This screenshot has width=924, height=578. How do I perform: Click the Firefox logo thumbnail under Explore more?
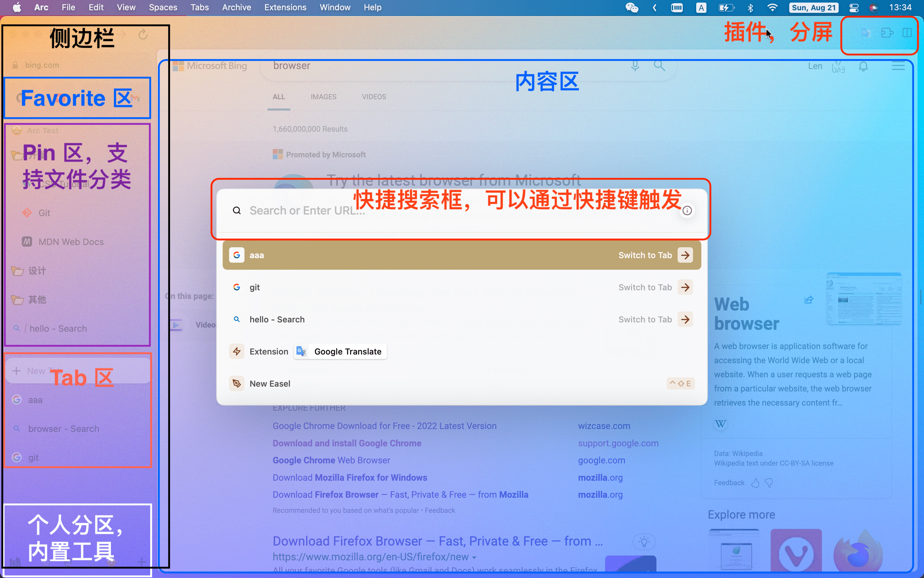pos(859,550)
